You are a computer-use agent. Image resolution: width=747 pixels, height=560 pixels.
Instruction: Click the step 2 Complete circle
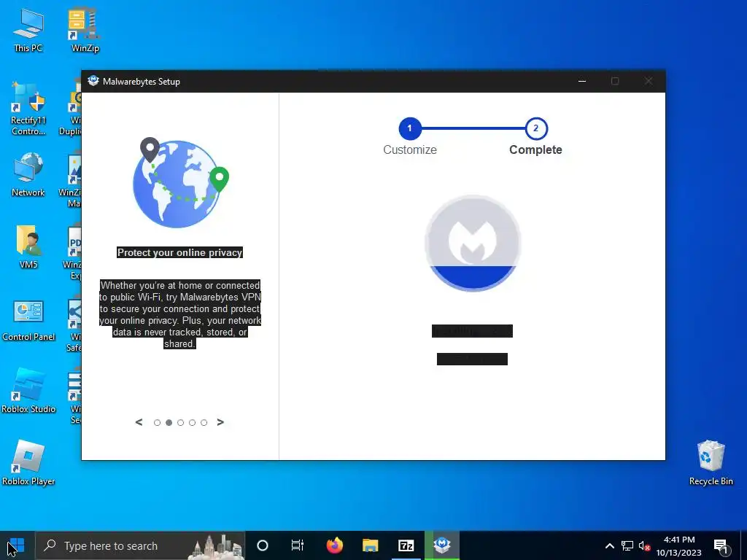(x=536, y=128)
